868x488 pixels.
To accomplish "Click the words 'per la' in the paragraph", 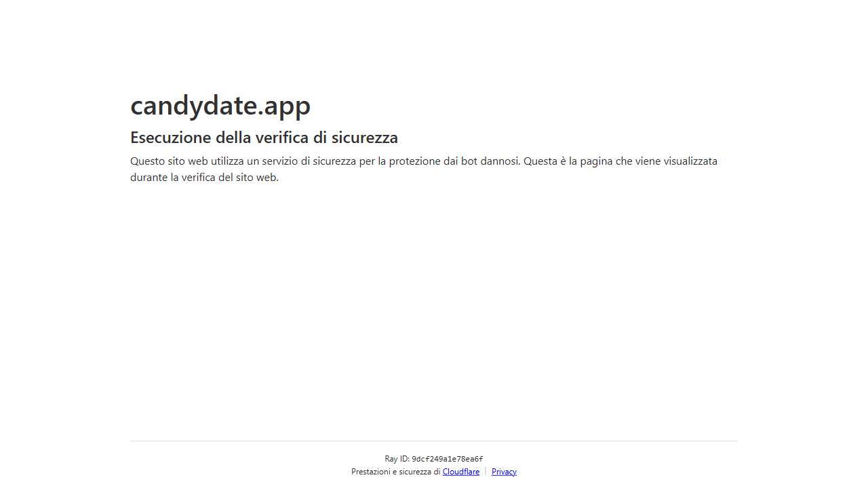I will 372,161.
